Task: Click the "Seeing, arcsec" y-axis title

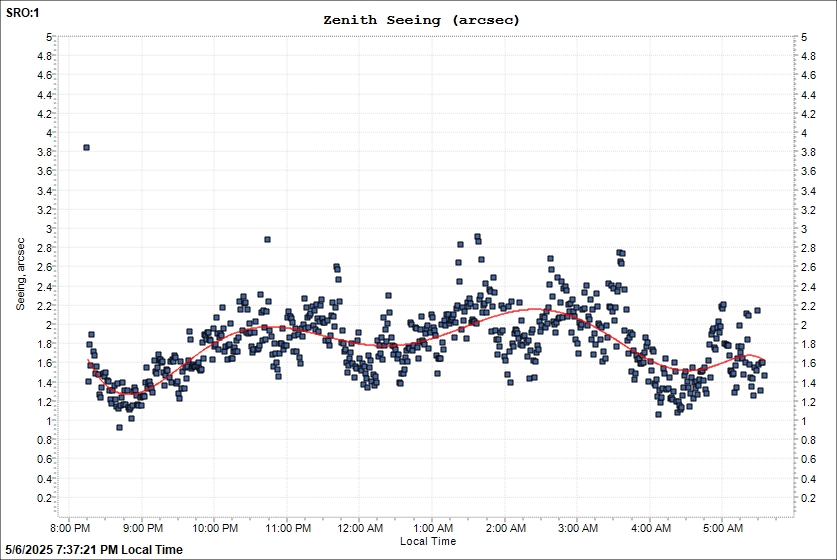Action: 20,274
